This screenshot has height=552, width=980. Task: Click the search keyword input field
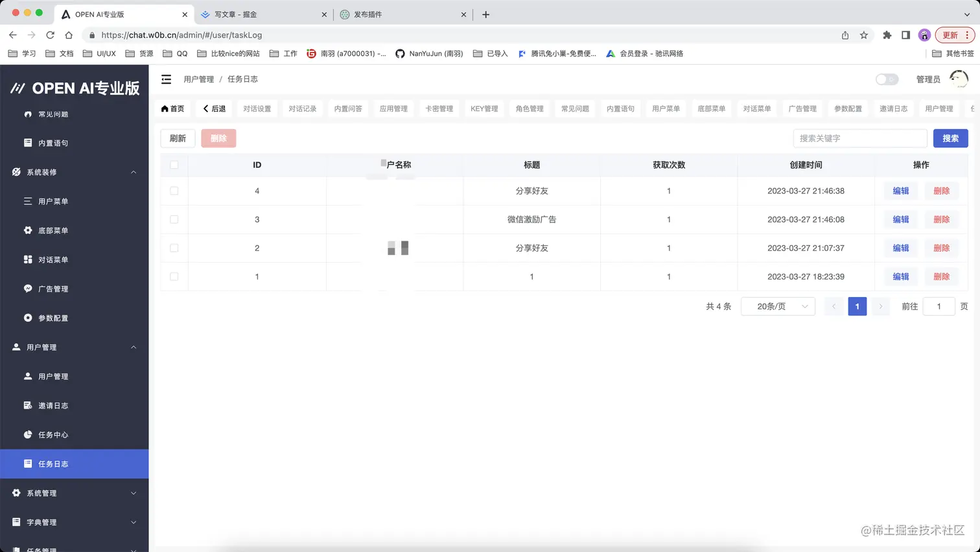tap(860, 138)
